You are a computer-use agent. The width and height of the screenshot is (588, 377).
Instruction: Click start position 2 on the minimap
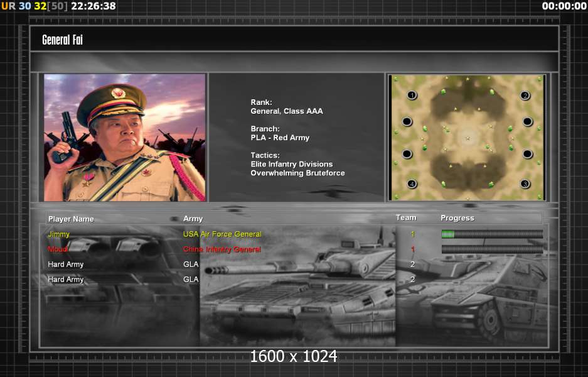tap(525, 96)
